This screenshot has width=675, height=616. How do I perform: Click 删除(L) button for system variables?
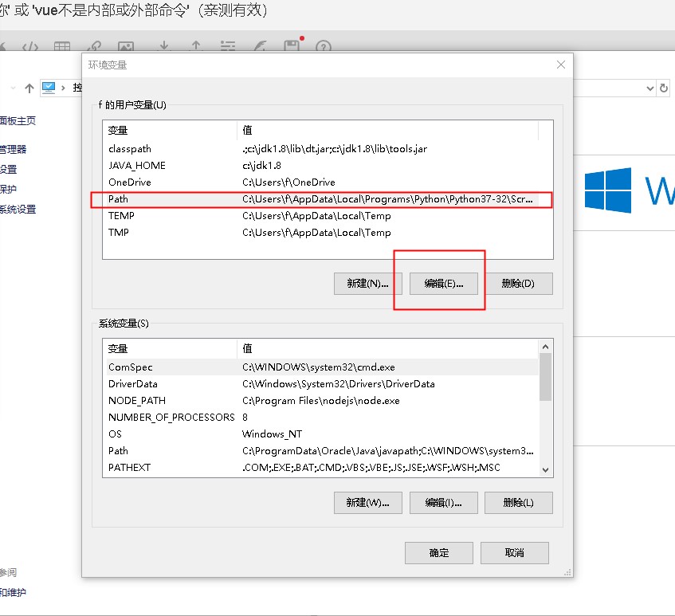coord(518,503)
